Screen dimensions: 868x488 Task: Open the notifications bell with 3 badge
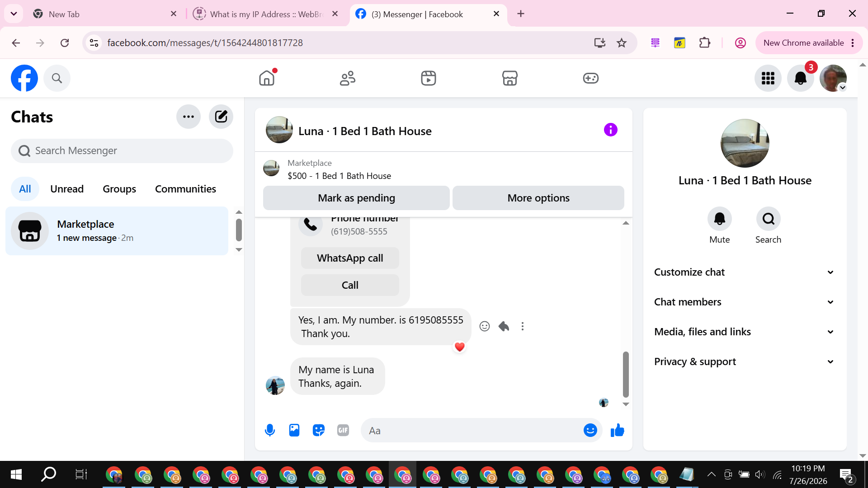(x=801, y=78)
